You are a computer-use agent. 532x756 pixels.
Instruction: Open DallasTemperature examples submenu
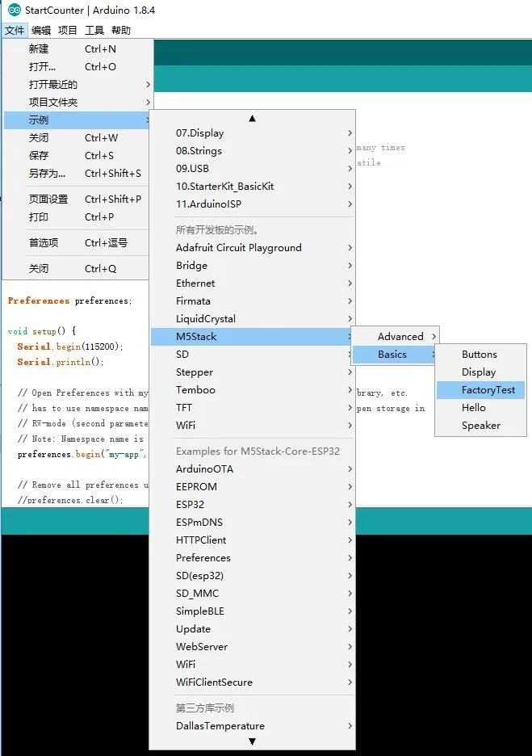[x=252, y=726]
